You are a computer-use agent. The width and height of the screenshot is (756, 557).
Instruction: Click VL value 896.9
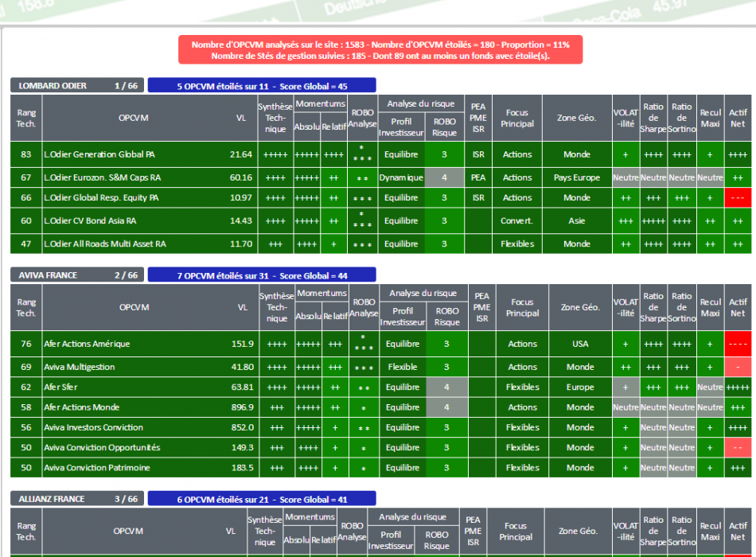click(x=243, y=407)
